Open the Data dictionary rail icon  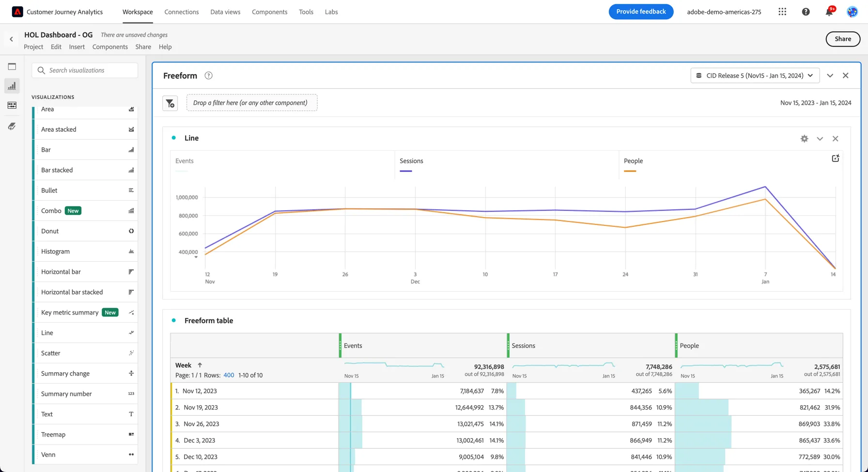[x=12, y=126]
